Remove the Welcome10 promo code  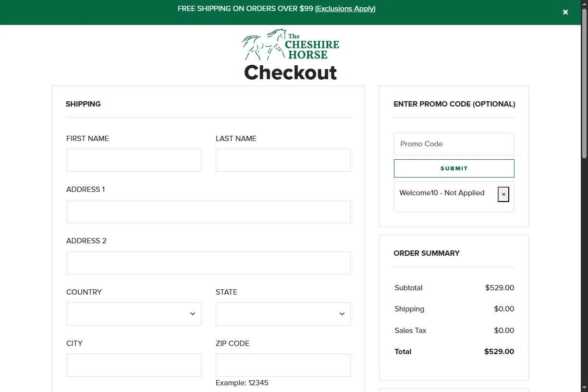click(x=503, y=194)
